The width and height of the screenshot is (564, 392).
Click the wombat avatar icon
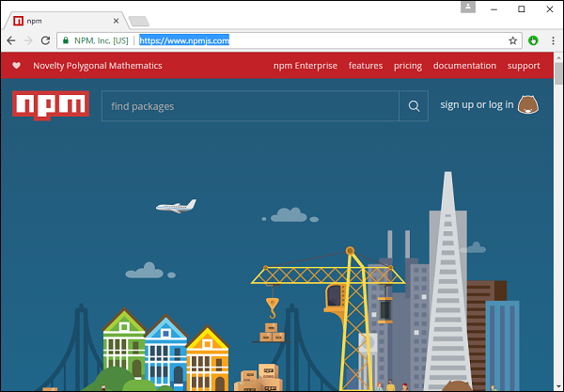528,104
